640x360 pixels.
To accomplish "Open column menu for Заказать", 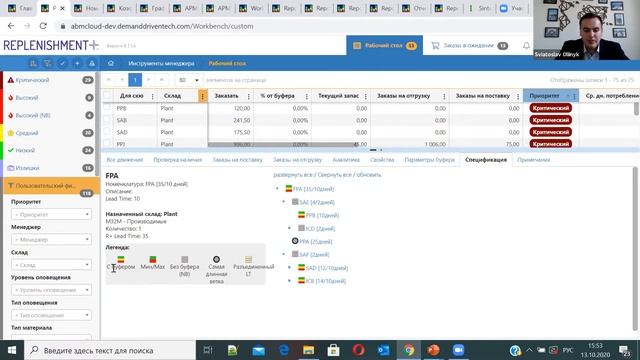I will click(x=249, y=96).
